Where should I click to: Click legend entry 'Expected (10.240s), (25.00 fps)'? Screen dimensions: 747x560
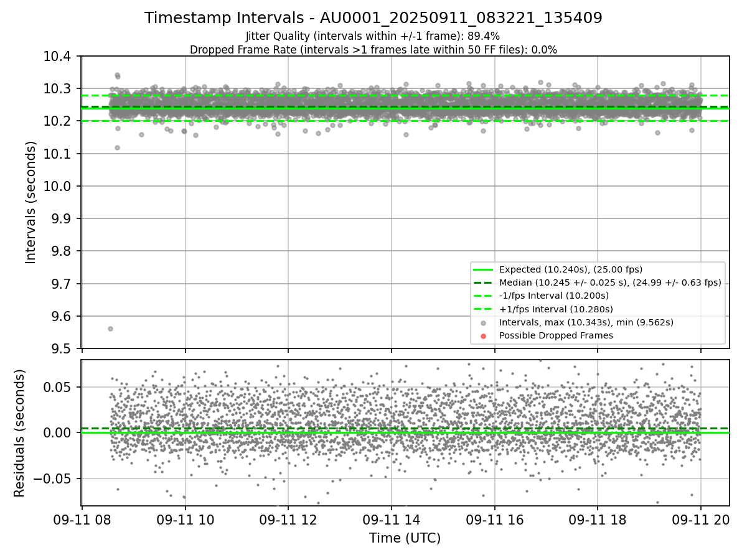[571, 269]
